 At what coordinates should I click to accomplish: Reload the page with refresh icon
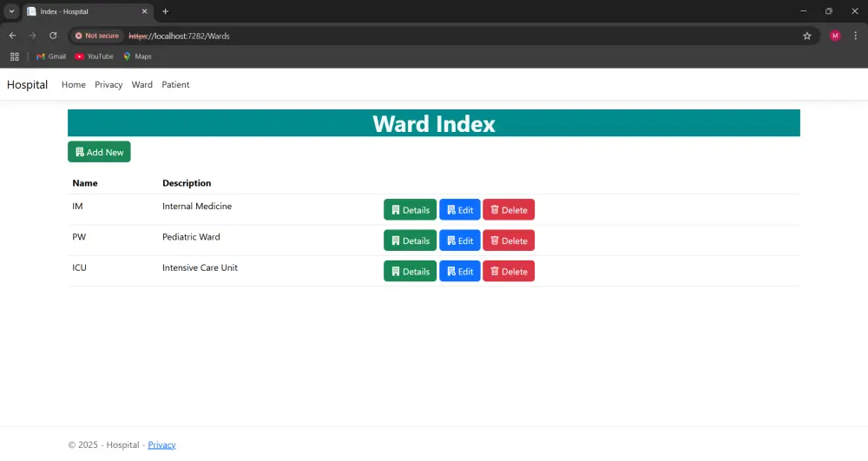tap(53, 36)
